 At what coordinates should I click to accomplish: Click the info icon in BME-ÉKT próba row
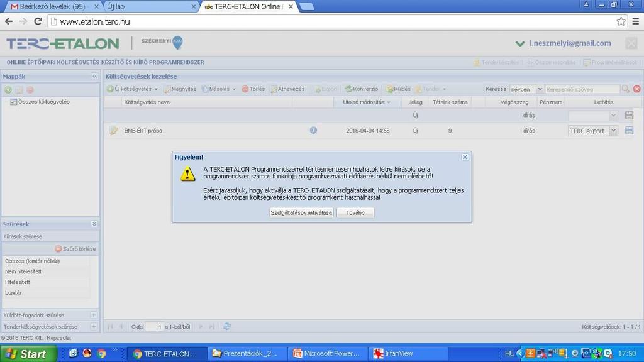[x=313, y=130]
